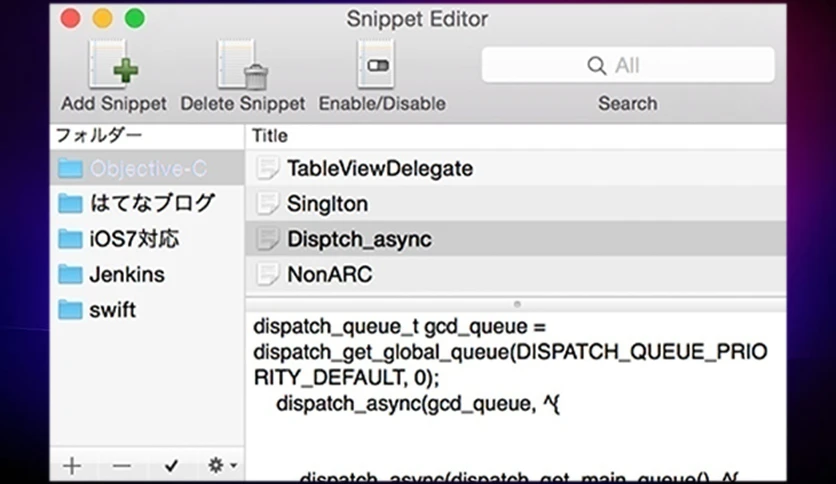Close the Snippet Editor window

[x=70, y=19]
